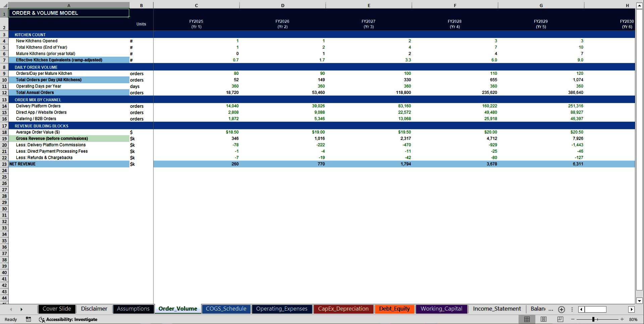Select the Page Layout view icon
The height and width of the screenshot is (324, 644).
pos(543,319)
